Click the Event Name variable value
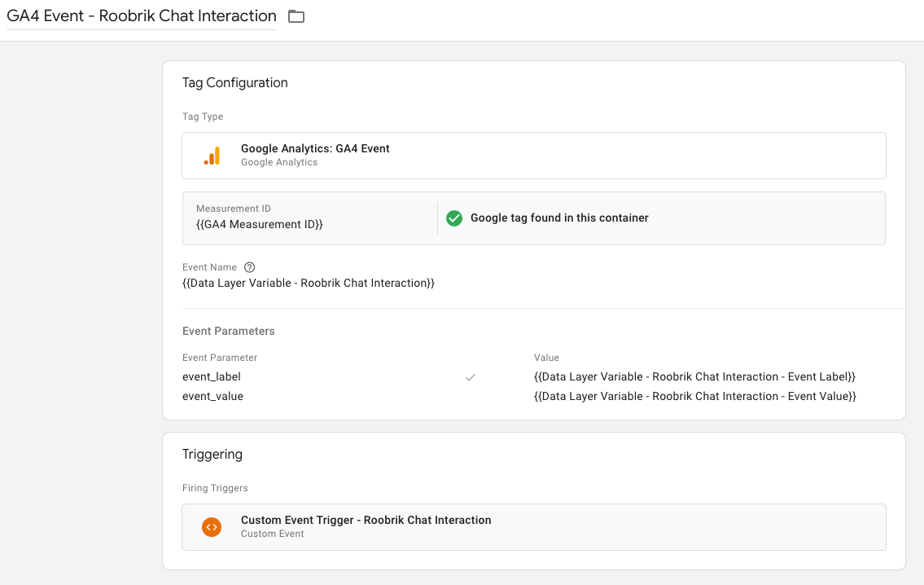Viewport: 924px width, 585px height. tap(309, 284)
